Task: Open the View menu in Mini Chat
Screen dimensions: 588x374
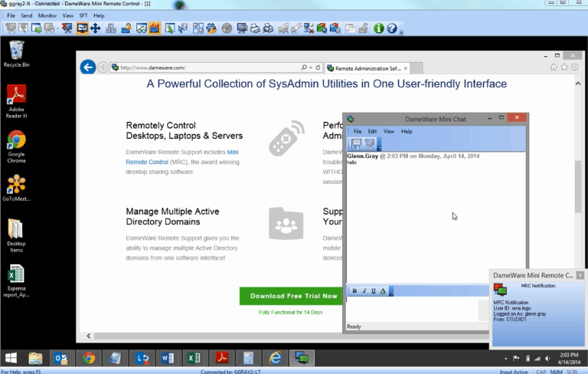Action: click(x=388, y=131)
